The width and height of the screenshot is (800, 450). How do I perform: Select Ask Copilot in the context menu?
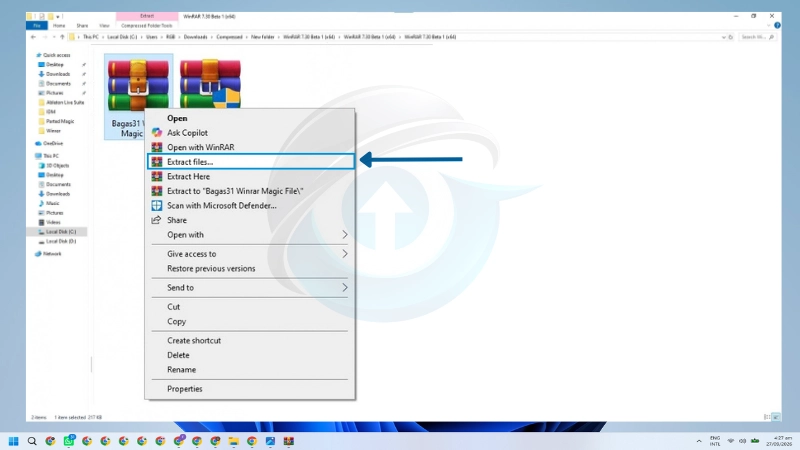tap(250, 133)
